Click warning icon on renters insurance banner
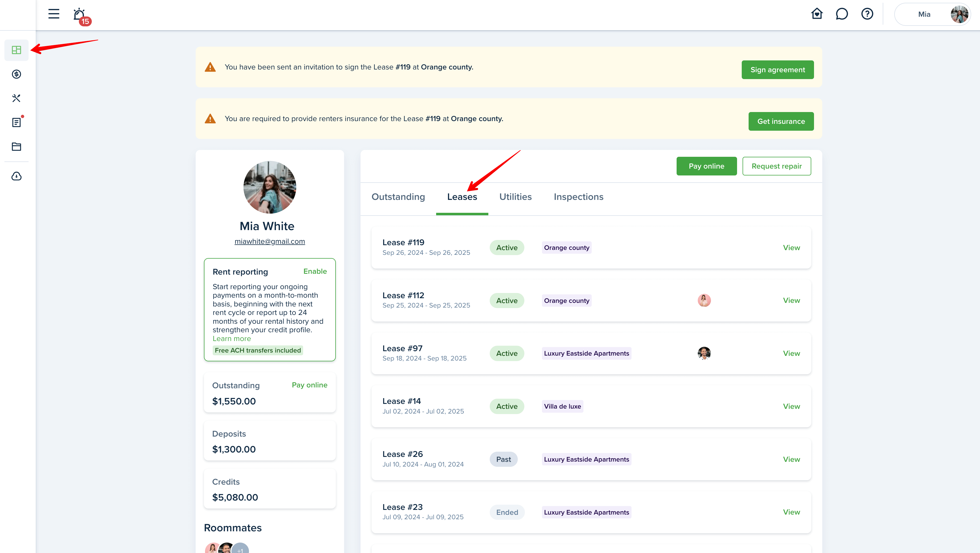The height and width of the screenshot is (553, 980). point(210,119)
